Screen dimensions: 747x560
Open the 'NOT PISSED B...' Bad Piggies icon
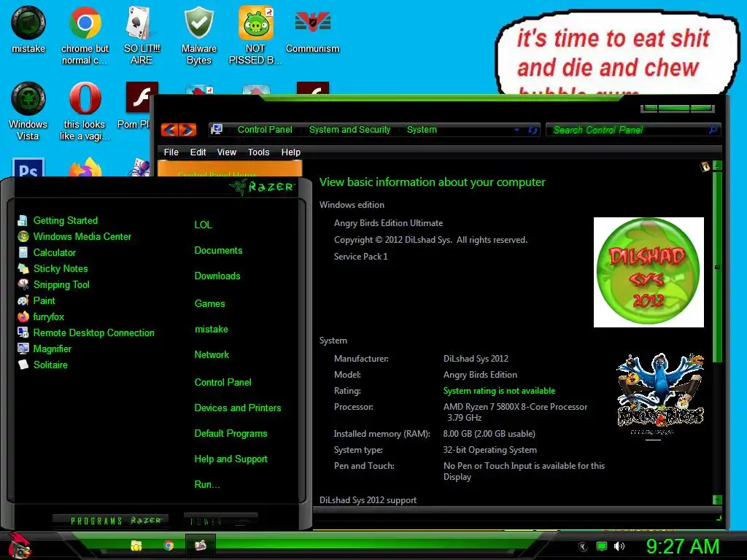pyautogui.click(x=255, y=35)
